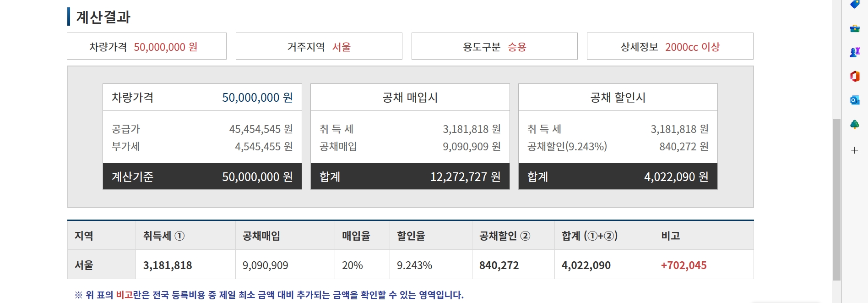Select the 차량가격 50,000,000 원 summary box

[x=146, y=46]
